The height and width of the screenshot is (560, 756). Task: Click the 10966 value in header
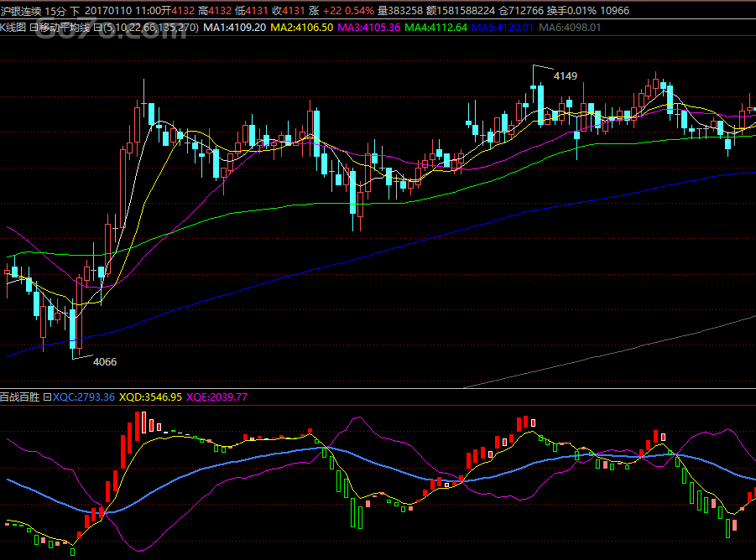click(x=614, y=11)
